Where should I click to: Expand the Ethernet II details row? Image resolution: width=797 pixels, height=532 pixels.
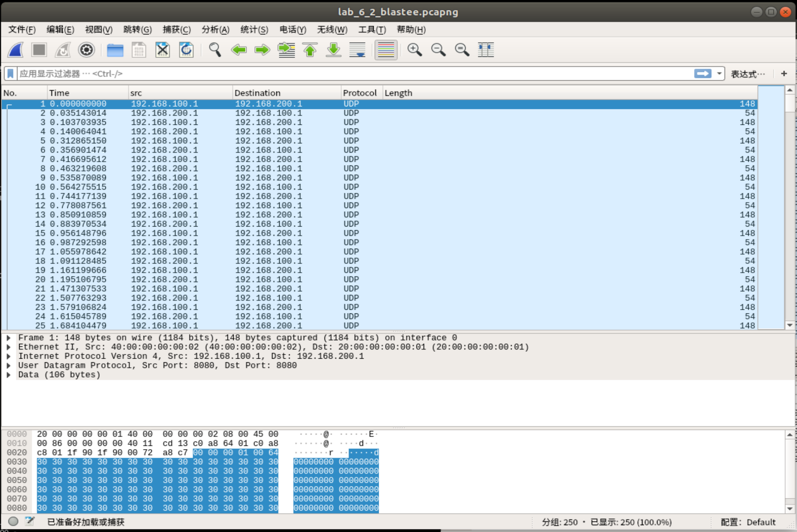[9, 347]
